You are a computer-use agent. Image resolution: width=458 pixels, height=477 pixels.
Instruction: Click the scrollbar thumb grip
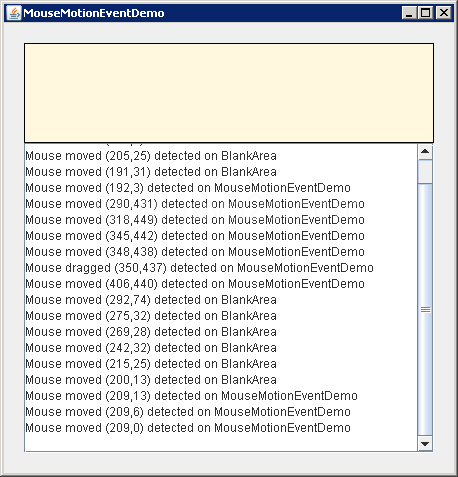tap(425, 310)
